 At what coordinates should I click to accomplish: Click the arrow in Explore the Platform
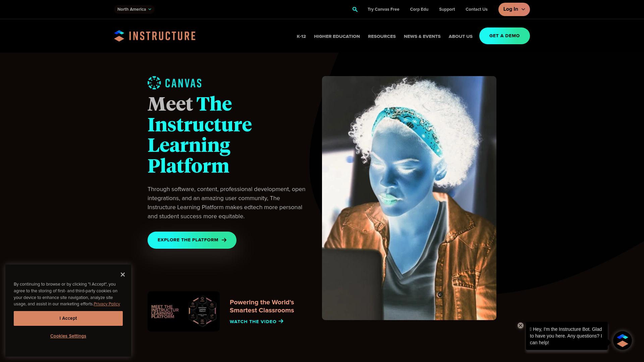(224, 240)
